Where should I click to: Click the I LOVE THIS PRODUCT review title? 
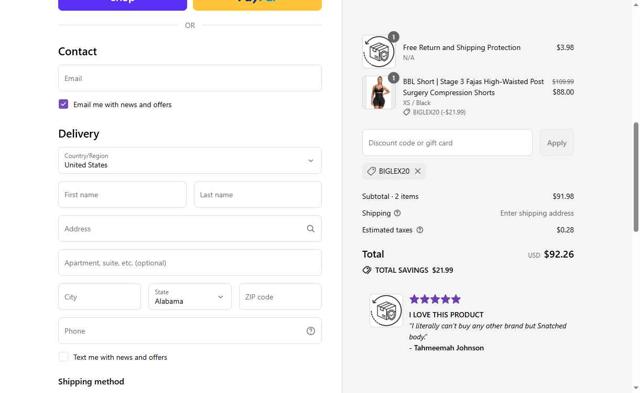point(446,315)
